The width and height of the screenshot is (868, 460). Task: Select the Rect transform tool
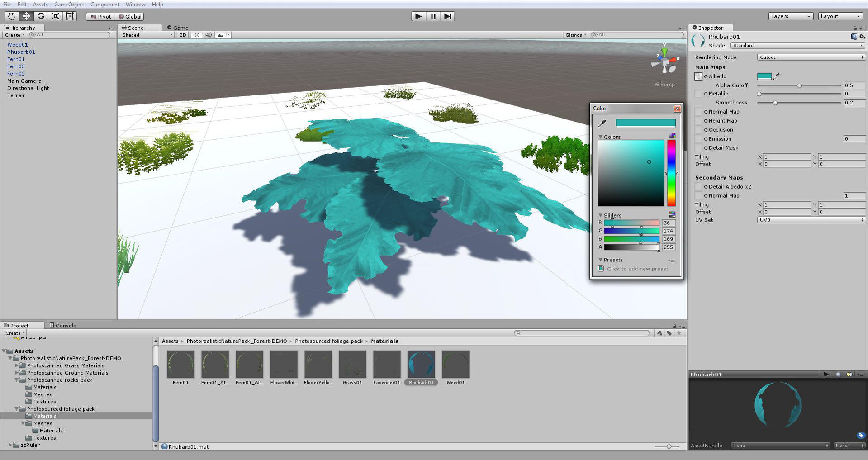pos(70,16)
